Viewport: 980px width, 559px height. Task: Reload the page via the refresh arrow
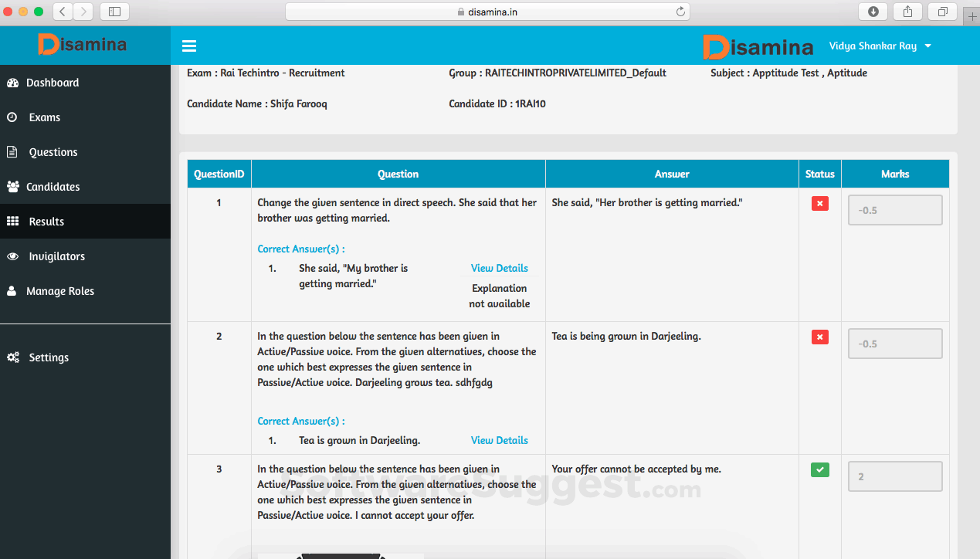coord(680,11)
